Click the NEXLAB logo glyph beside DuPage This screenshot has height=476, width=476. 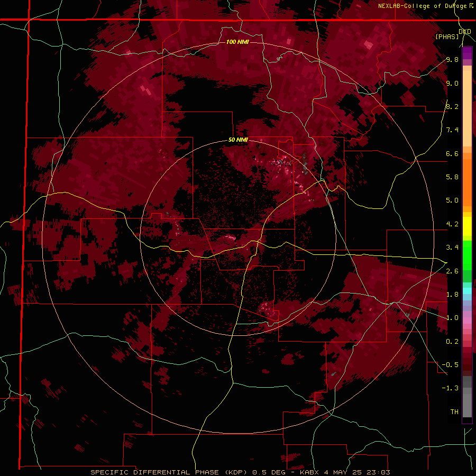point(471,6)
